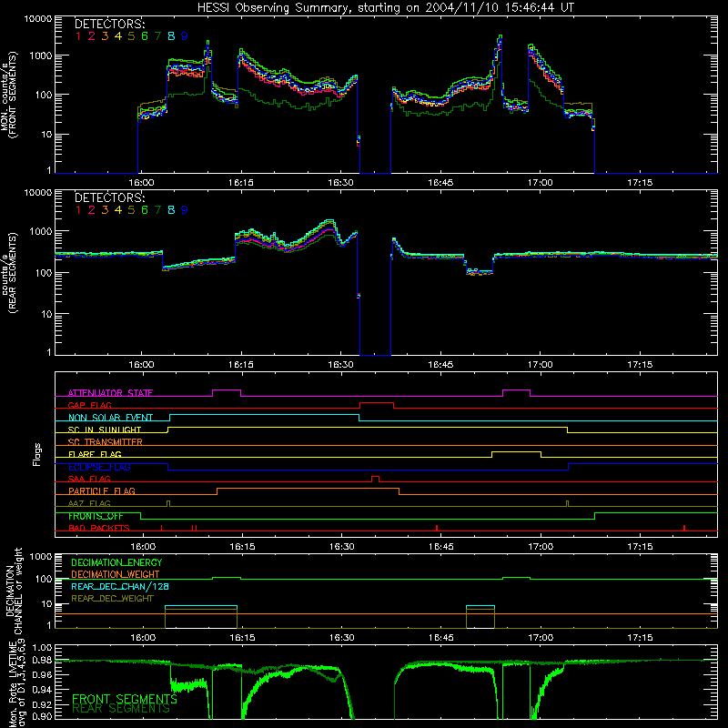Select green detector 6 in rear segments legend
The height and width of the screenshot is (728, 728).
click(x=145, y=210)
